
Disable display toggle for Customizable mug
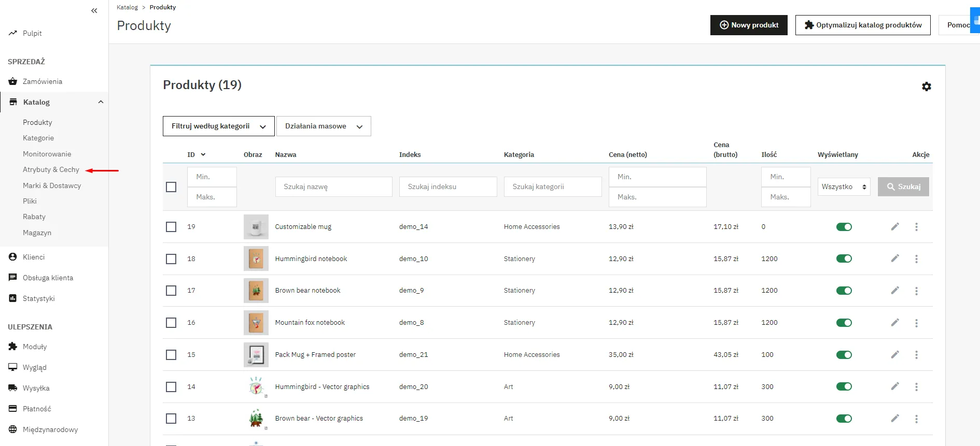[x=844, y=227]
